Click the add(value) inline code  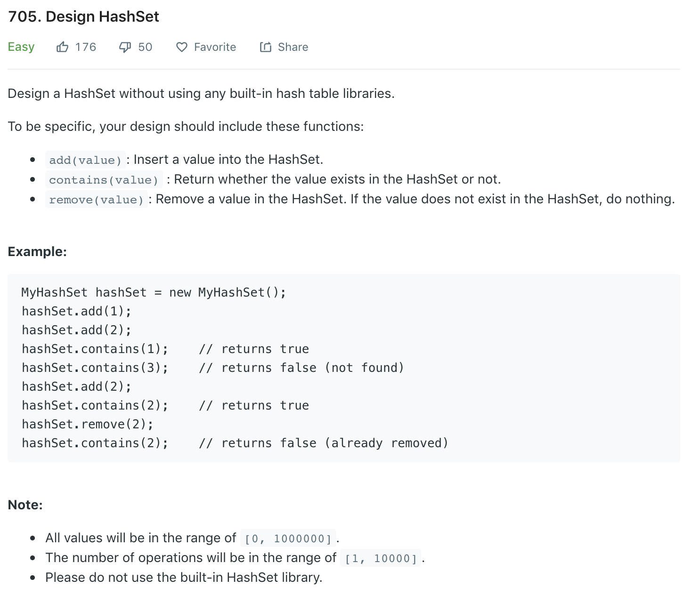click(85, 160)
